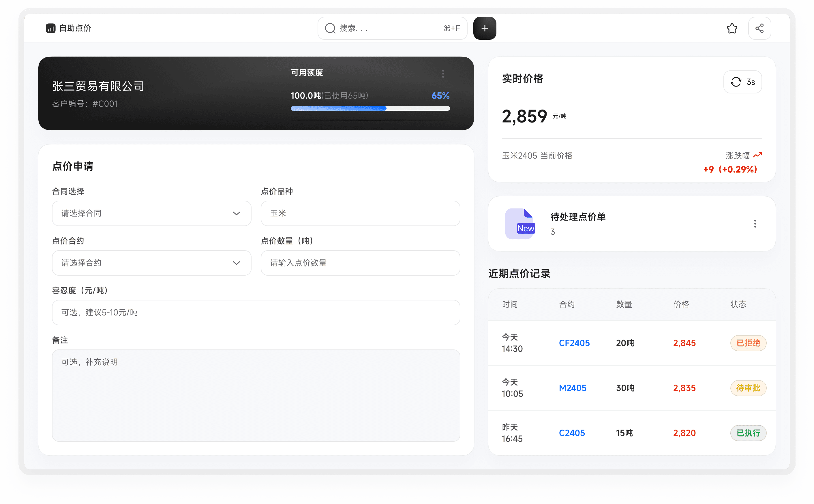Focus the 容忍度 input field
This screenshot has height=504, width=814.
coord(256,313)
